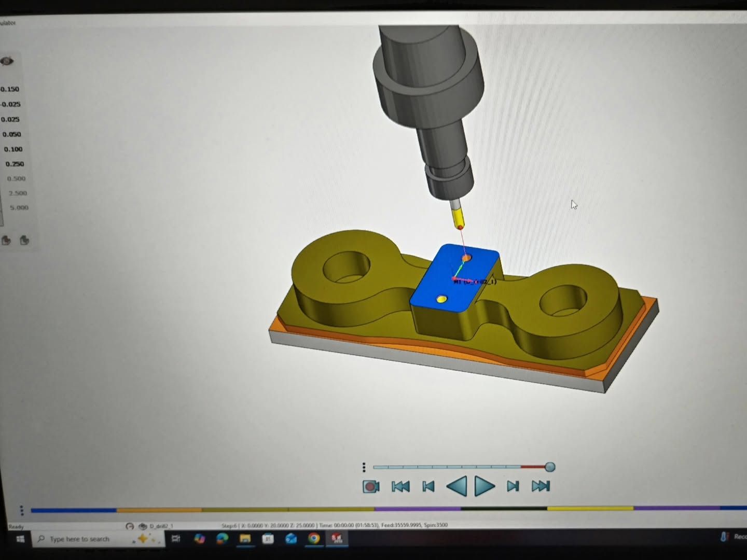Image resolution: width=747 pixels, height=560 pixels.
Task: Open Task View from the taskbar
Action: tap(176, 539)
